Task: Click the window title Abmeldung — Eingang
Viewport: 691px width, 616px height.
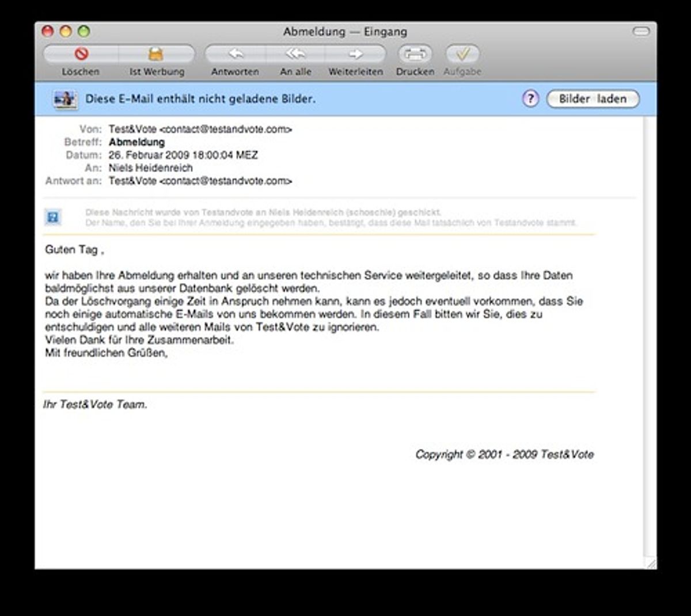Action: [345, 32]
